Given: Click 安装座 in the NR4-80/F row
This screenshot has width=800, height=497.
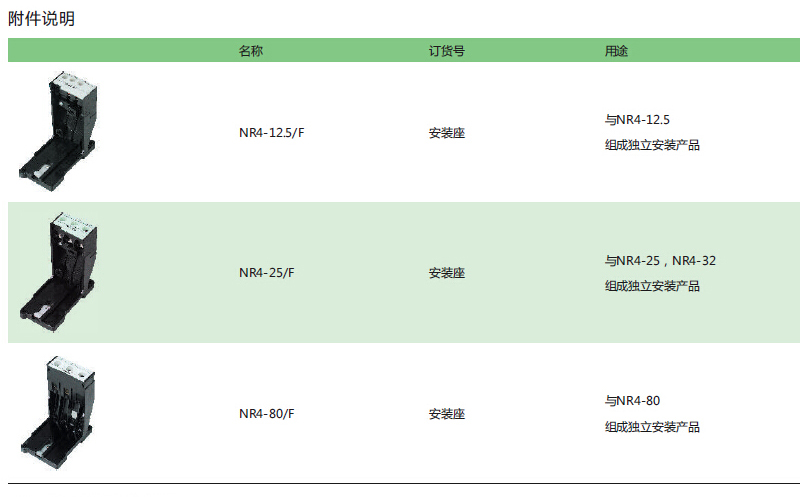Looking at the screenshot, I should click(x=446, y=414).
